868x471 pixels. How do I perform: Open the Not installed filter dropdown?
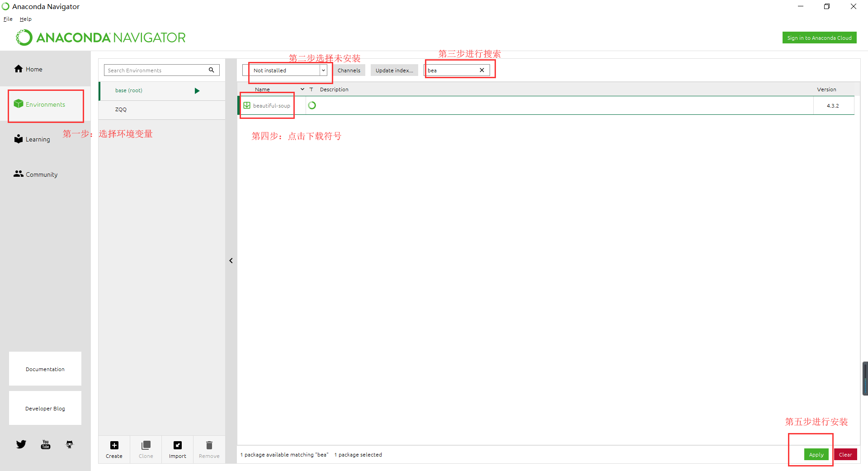[x=285, y=70]
